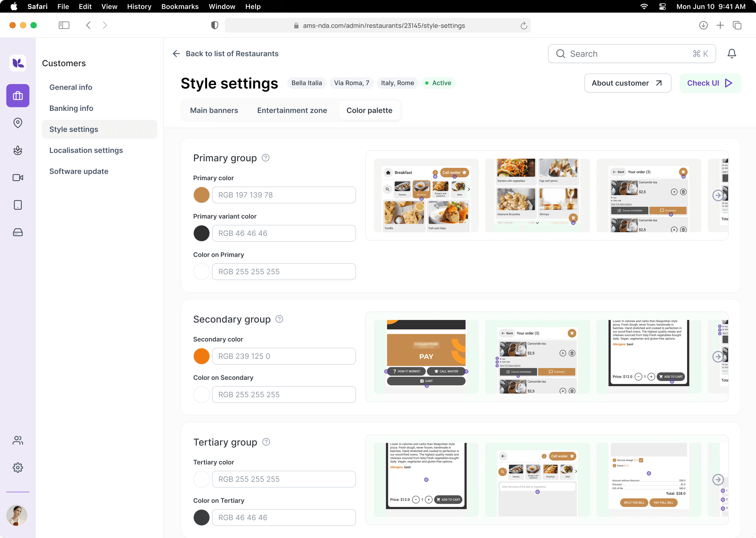This screenshot has height=538, width=756.
Task: Open the tablet device sidebar icon
Action: coord(18,205)
